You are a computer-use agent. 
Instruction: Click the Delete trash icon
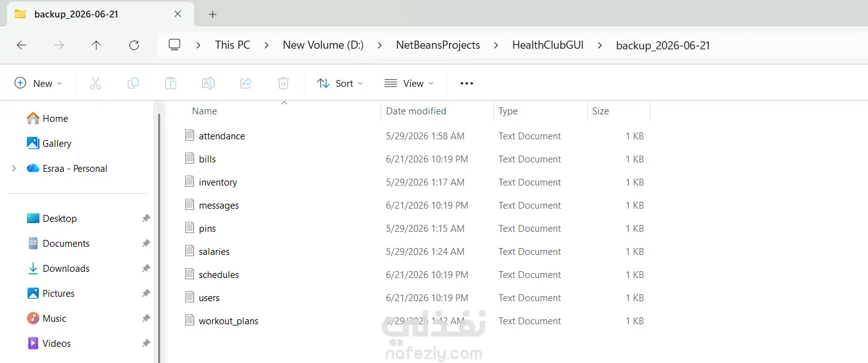coord(283,83)
